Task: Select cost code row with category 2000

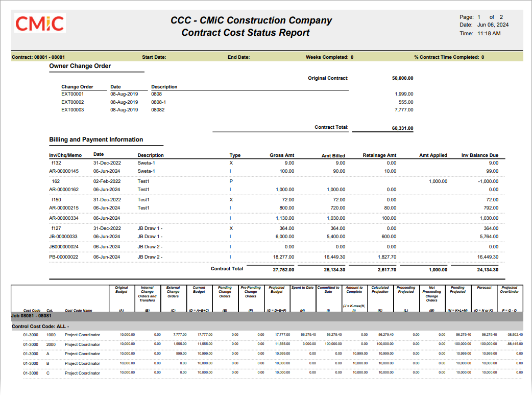Action: click(273, 344)
